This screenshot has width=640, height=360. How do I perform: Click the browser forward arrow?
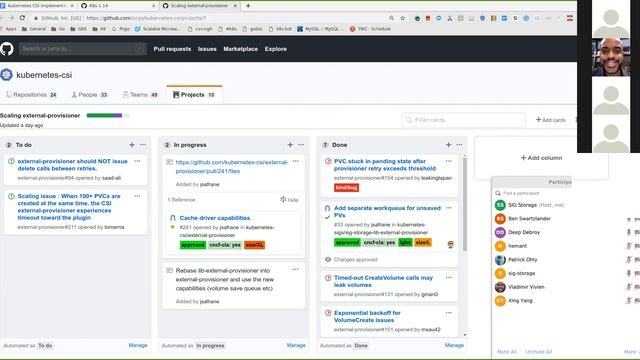(x=11, y=18)
